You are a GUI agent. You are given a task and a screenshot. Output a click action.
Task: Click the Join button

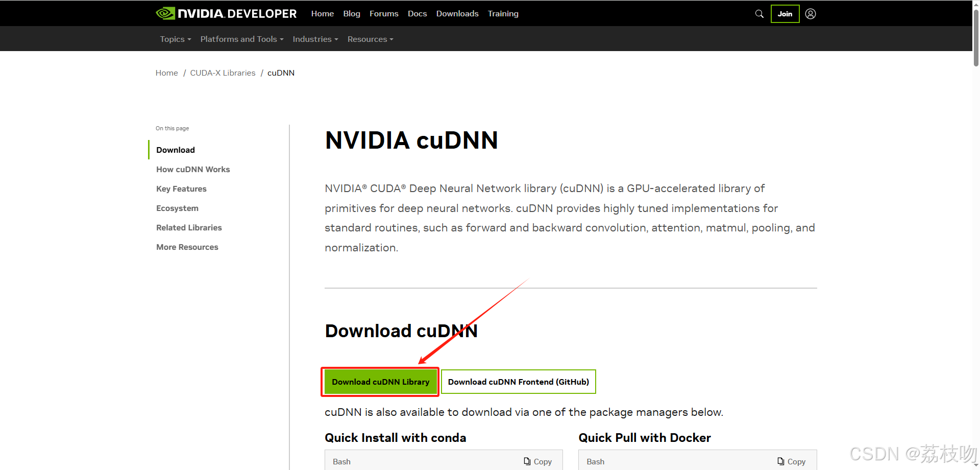tap(785, 14)
